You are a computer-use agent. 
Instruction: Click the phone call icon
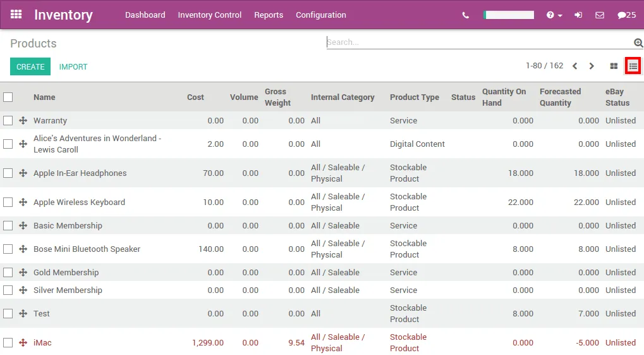pos(465,15)
